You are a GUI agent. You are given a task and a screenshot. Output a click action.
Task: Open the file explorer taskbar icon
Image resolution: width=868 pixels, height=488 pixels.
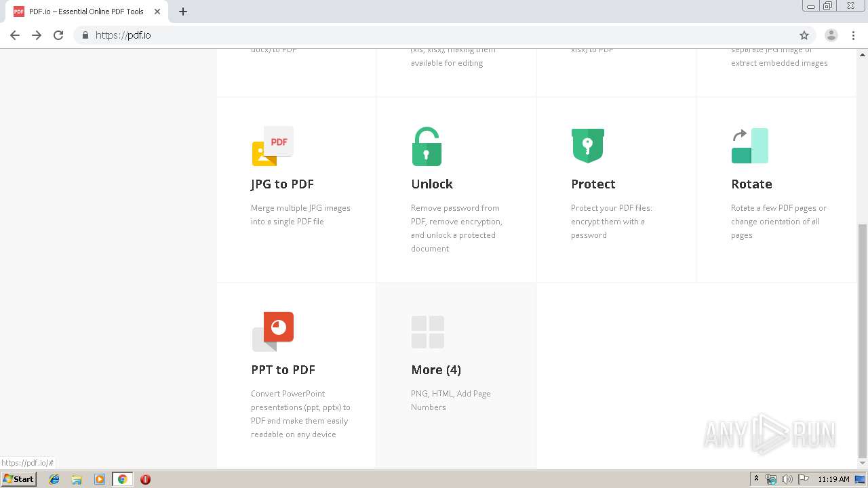pos(77,479)
